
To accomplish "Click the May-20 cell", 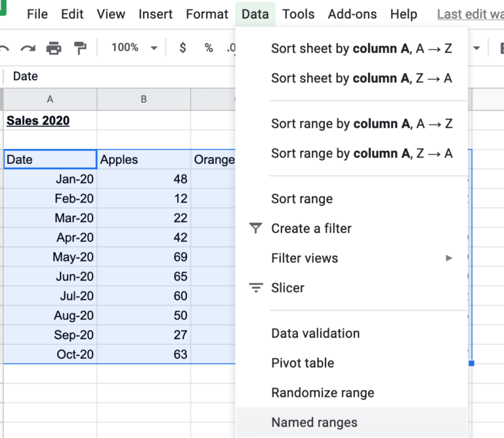I will (x=50, y=257).
